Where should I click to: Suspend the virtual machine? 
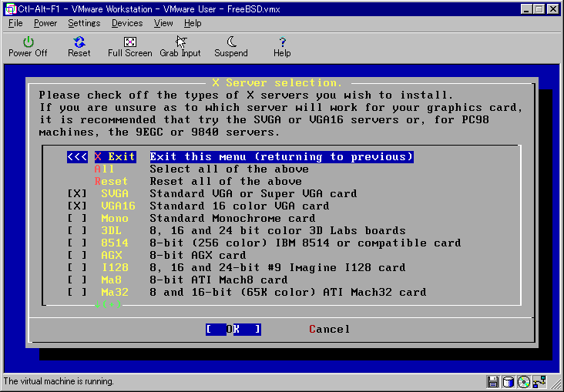[x=231, y=42]
